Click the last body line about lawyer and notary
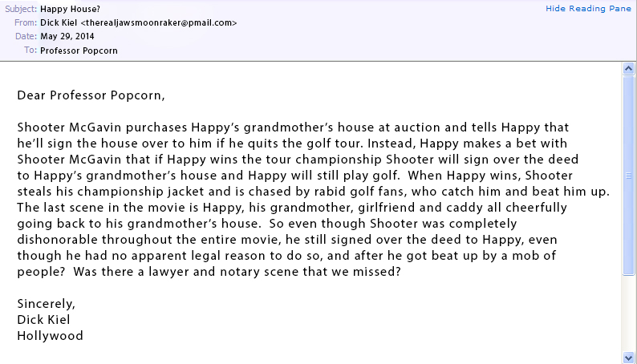Image resolution: width=637 pixels, height=364 pixels. 209,272
